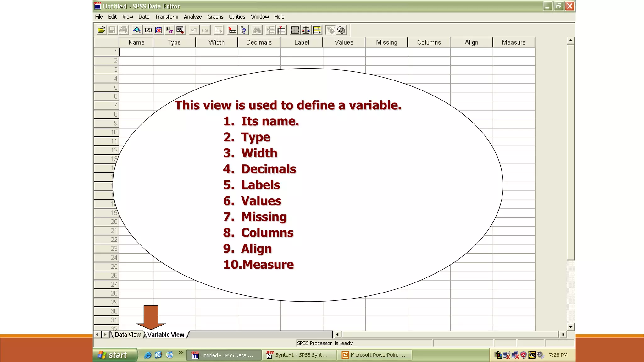Open Internet Explorer from quick launch
The height and width of the screenshot is (362, 644).
147,355
